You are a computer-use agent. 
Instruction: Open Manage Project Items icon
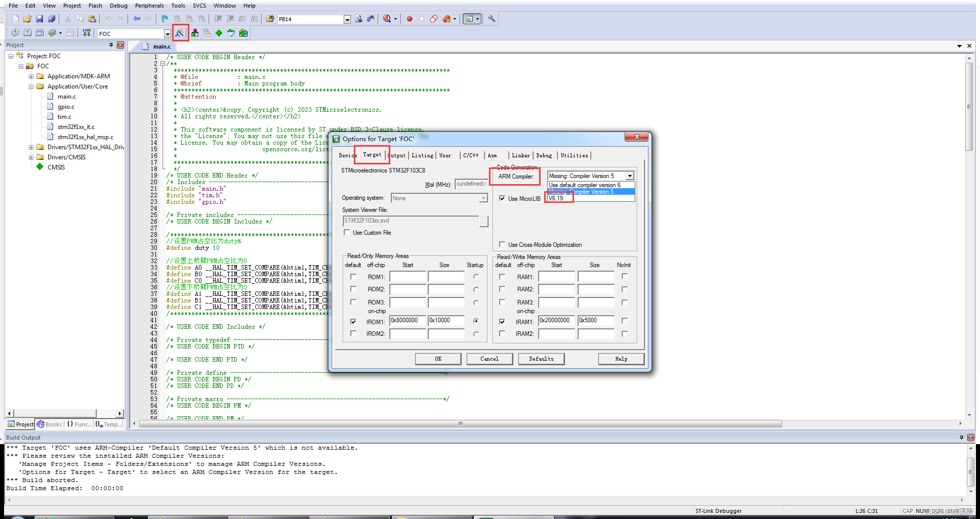pos(195,33)
